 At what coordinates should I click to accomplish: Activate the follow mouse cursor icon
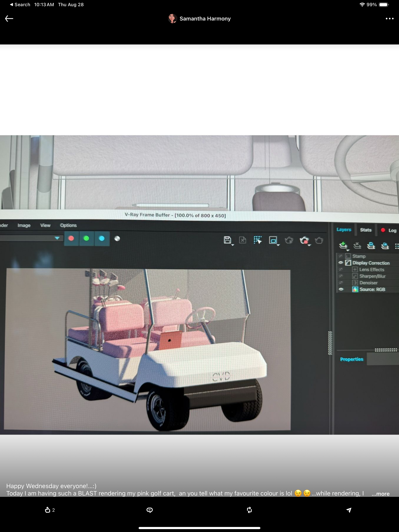pyautogui.click(x=257, y=240)
